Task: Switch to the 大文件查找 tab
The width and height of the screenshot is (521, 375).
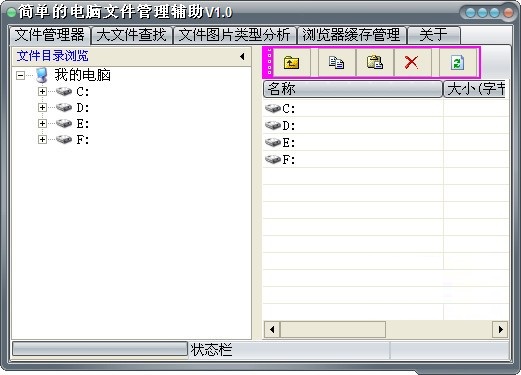Action: [x=132, y=35]
